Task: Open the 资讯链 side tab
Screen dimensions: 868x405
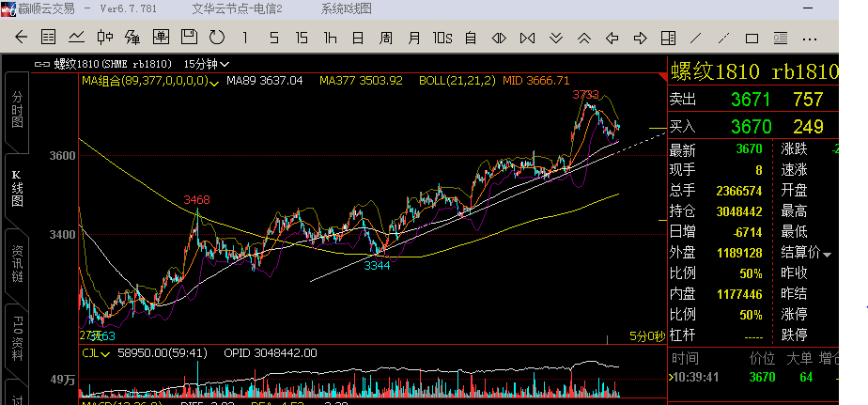Action: 16,264
